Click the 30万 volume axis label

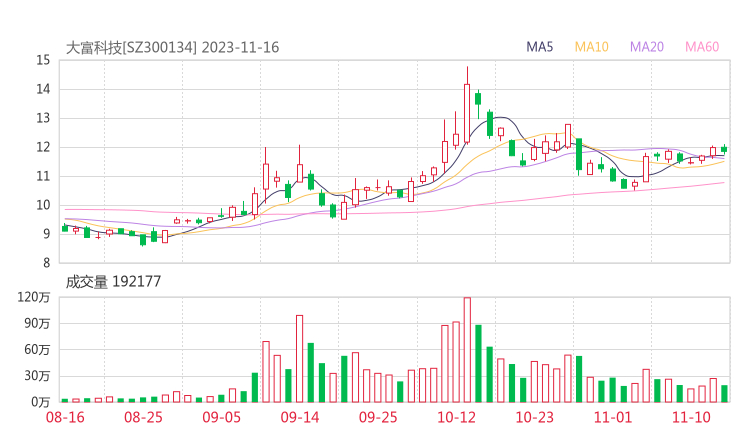click(x=37, y=376)
